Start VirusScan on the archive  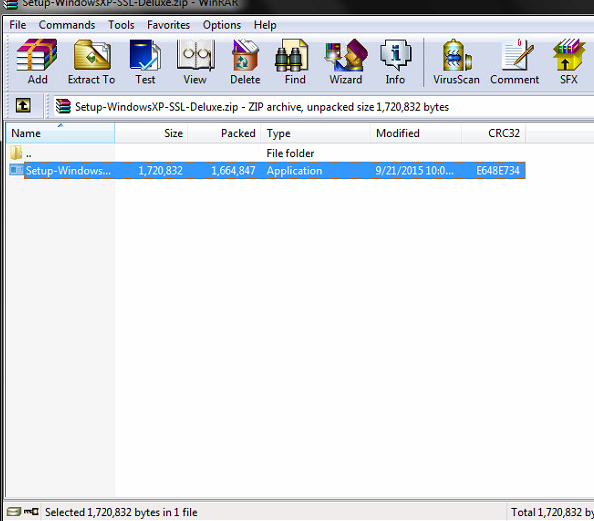[456, 62]
